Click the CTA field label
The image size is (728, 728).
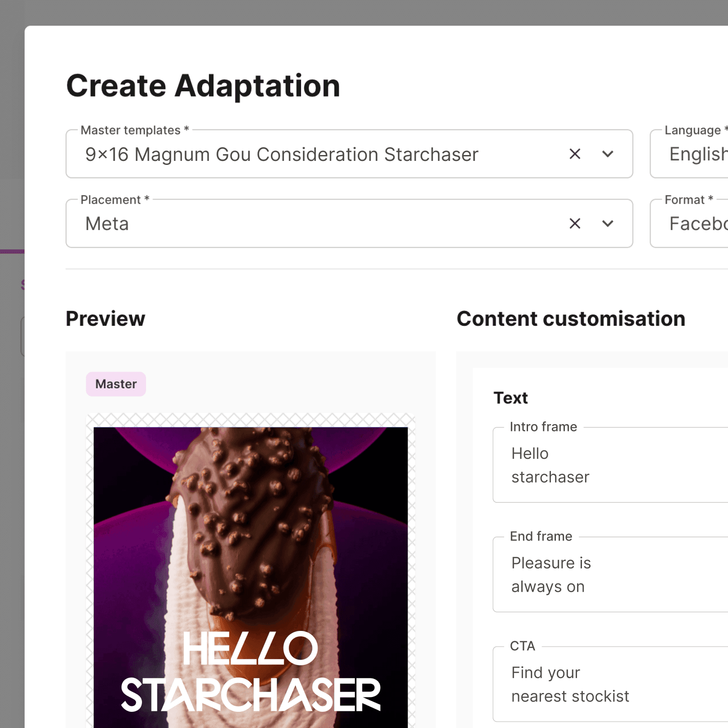(x=523, y=646)
